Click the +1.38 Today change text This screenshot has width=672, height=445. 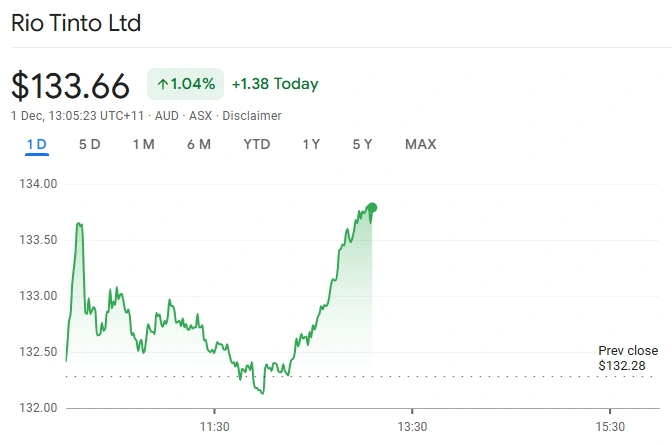pos(275,84)
